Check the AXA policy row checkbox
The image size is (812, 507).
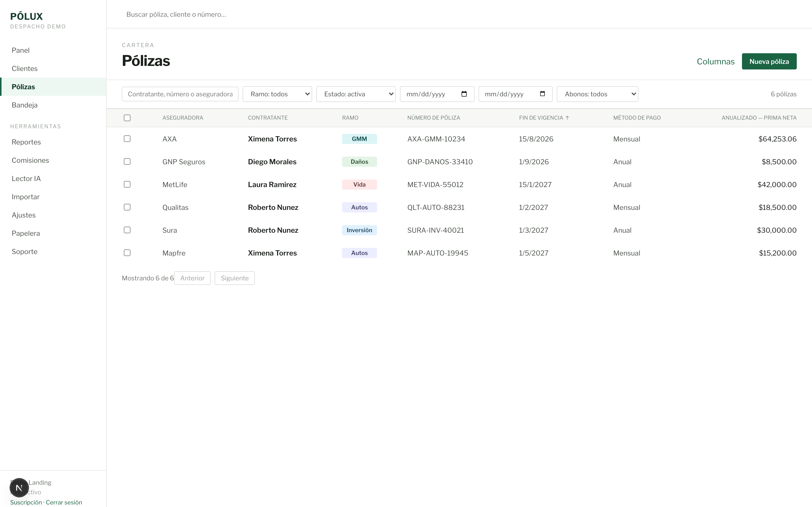pos(127,138)
